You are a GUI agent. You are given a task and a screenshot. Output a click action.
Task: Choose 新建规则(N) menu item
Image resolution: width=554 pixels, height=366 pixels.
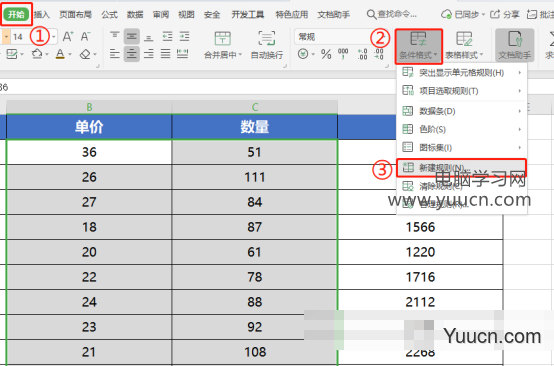tap(461, 167)
